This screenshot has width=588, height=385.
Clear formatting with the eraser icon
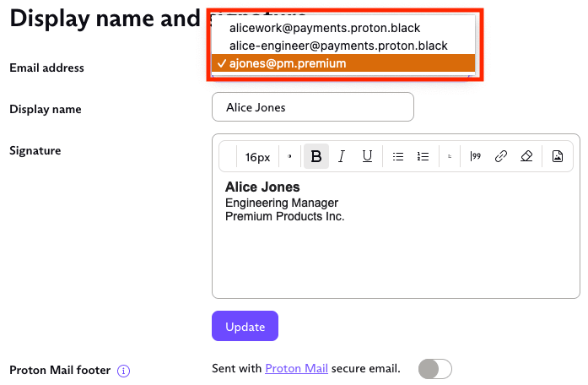pyautogui.click(x=526, y=156)
